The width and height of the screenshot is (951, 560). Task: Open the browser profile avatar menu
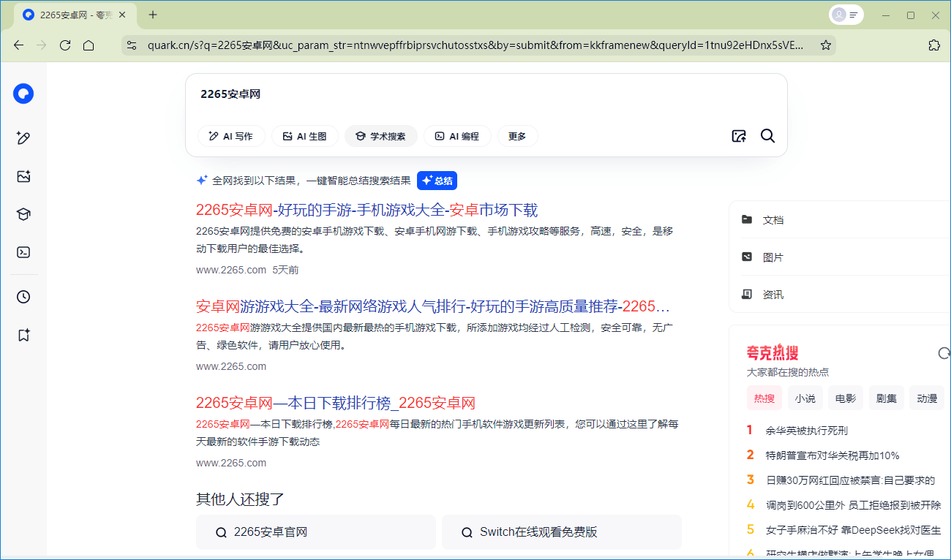(838, 15)
